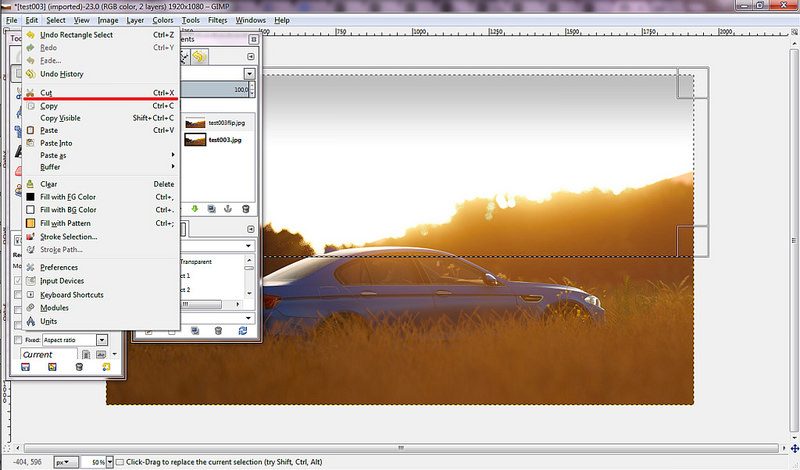Image resolution: width=800 pixels, height=470 pixels.
Task: Toggle the Fixed checkbox in tool options
Action: [18, 340]
